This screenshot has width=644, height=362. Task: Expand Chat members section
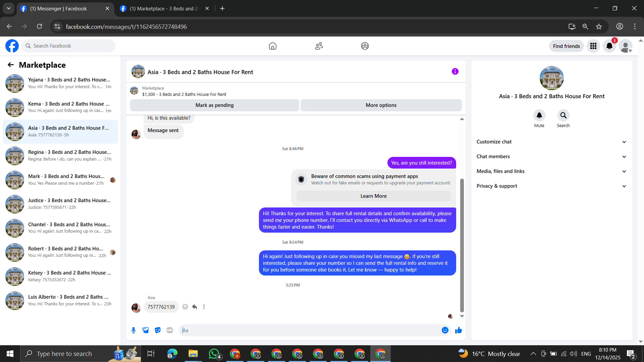551,157
